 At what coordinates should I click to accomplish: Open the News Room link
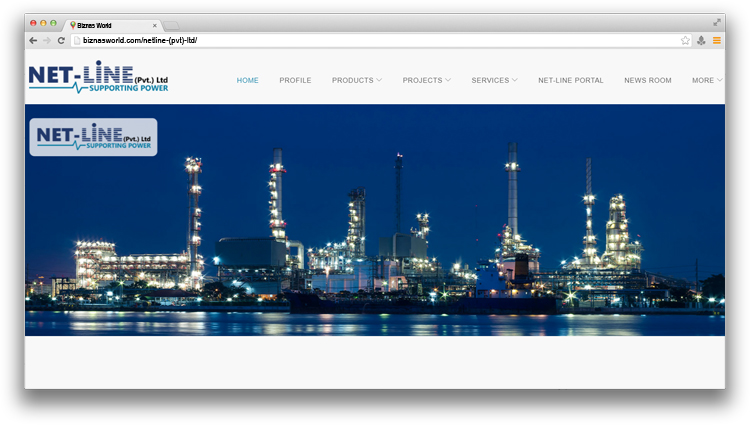(647, 80)
